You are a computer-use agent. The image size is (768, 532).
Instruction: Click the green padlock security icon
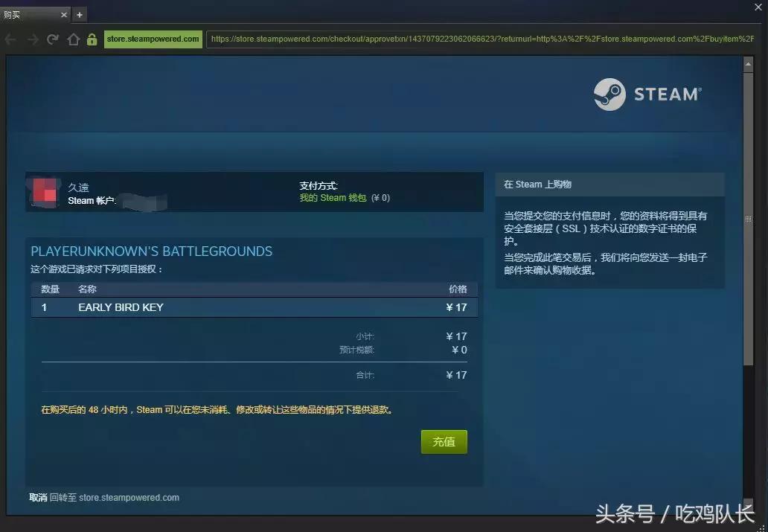pos(92,39)
